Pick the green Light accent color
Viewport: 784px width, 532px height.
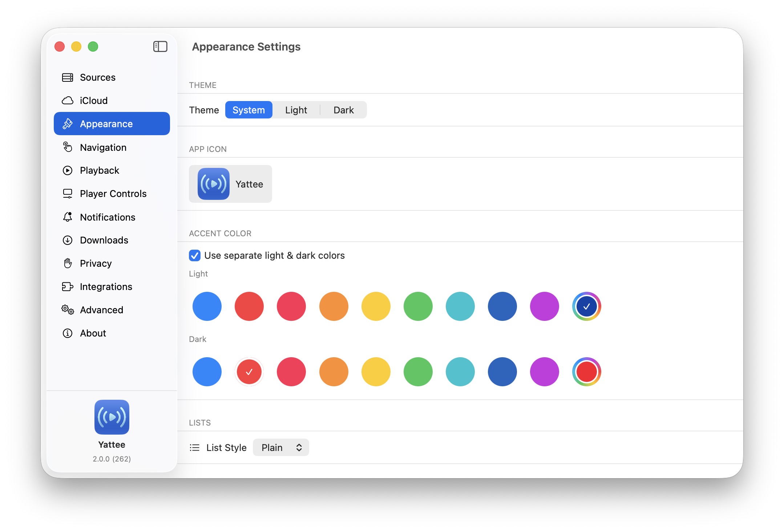[418, 306]
